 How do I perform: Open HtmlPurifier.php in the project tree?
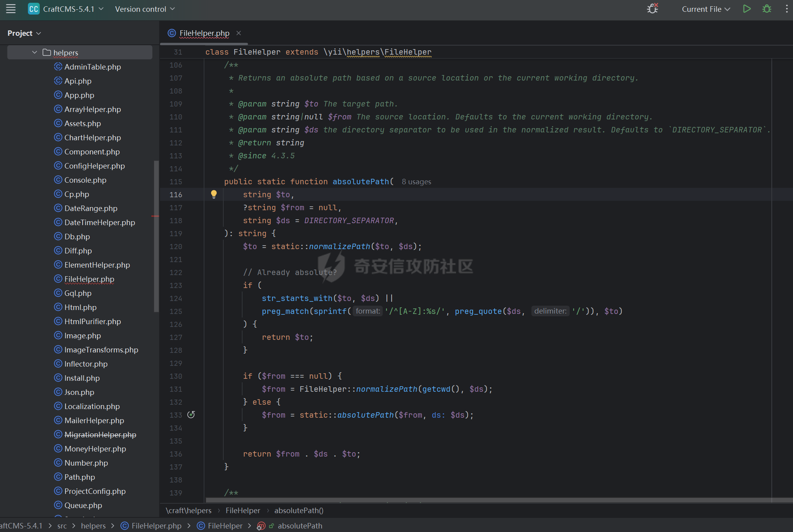pos(92,321)
